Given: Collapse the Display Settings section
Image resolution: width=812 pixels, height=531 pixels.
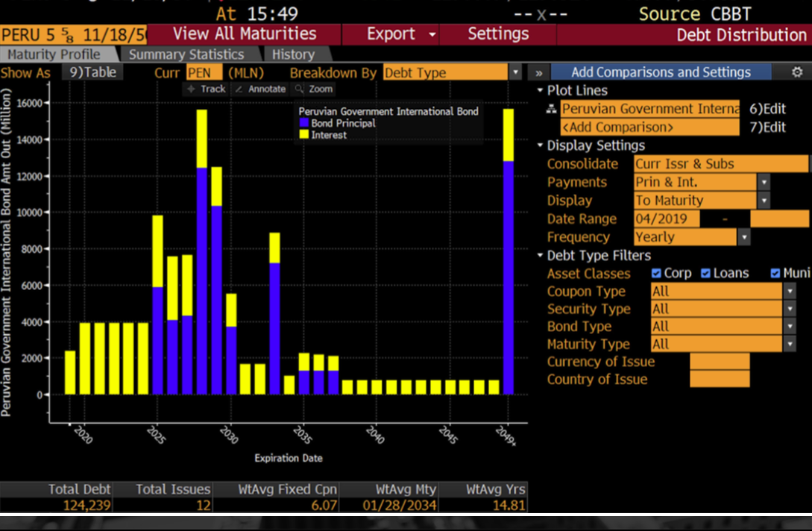Looking at the screenshot, I should (x=539, y=145).
